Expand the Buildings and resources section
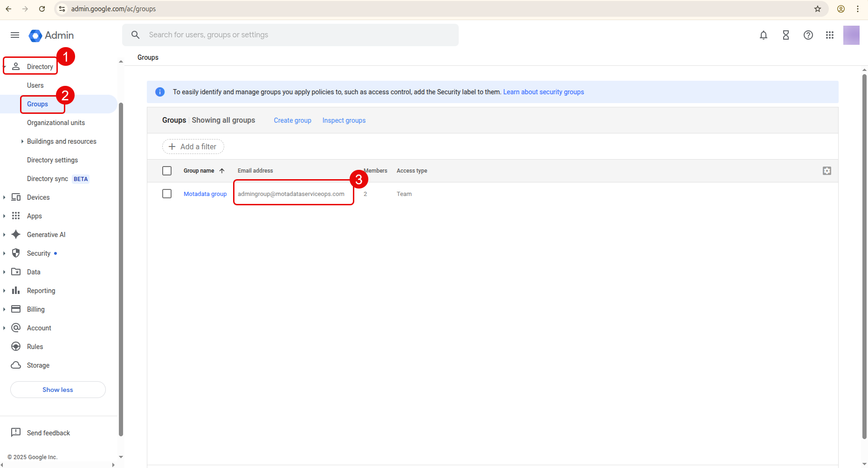Screen dimensions: 868x468 pos(22,141)
